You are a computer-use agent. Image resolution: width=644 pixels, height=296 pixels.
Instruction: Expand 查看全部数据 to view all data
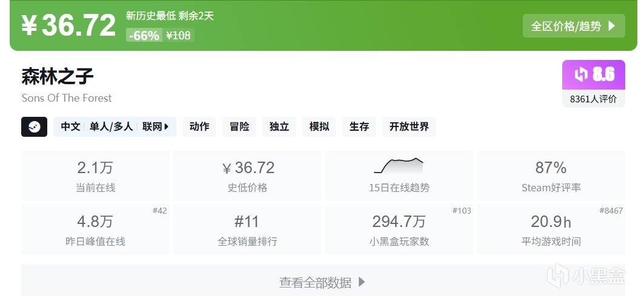[323, 282]
